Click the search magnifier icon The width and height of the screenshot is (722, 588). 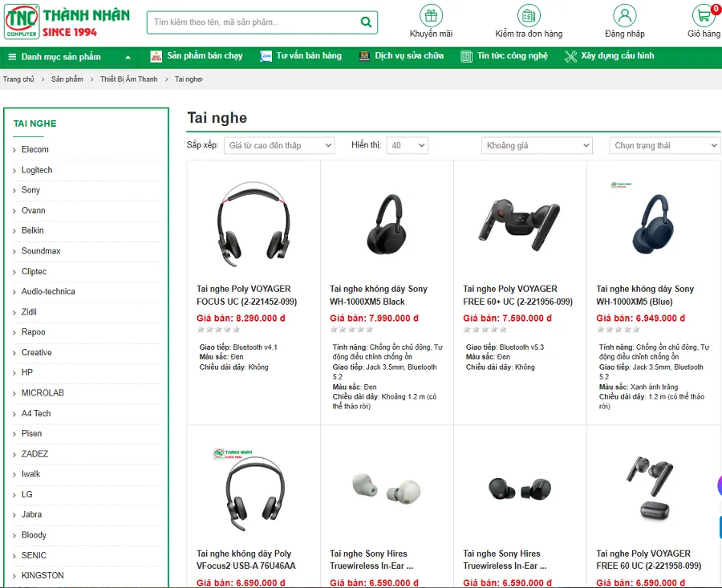[366, 22]
